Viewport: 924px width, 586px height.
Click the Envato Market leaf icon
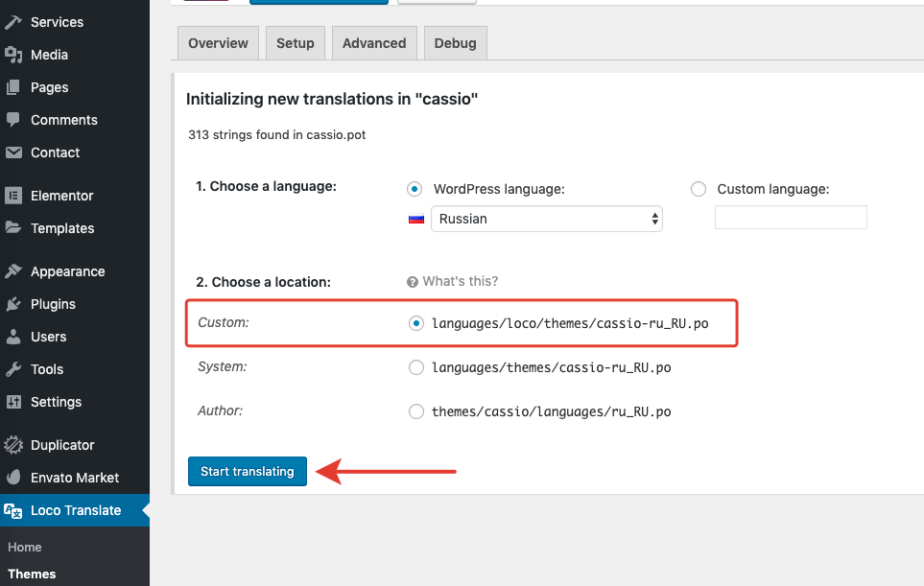tap(13, 478)
